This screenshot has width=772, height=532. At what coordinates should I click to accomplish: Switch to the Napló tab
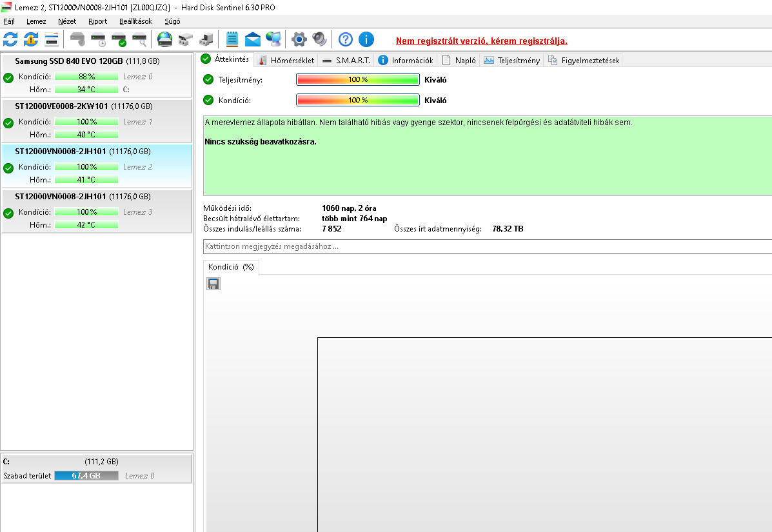[x=459, y=60]
